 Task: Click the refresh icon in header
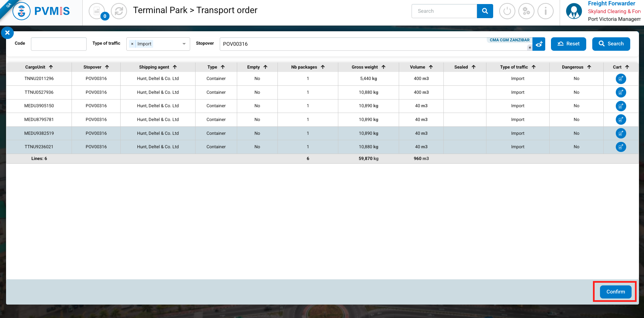(x=119, y=11)
